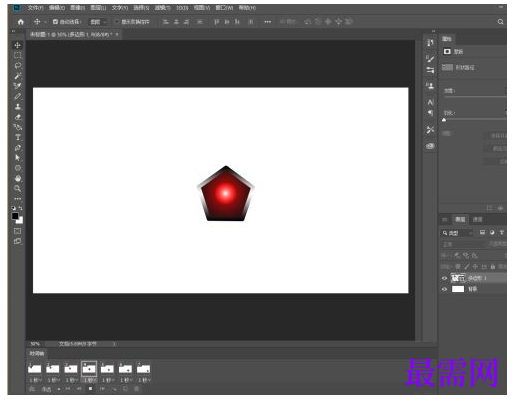This screenshot has width=517, height=404.
Task: Toggle the 显示变换控件 (Show Transform Controls) checkbox
Action: 117,22
